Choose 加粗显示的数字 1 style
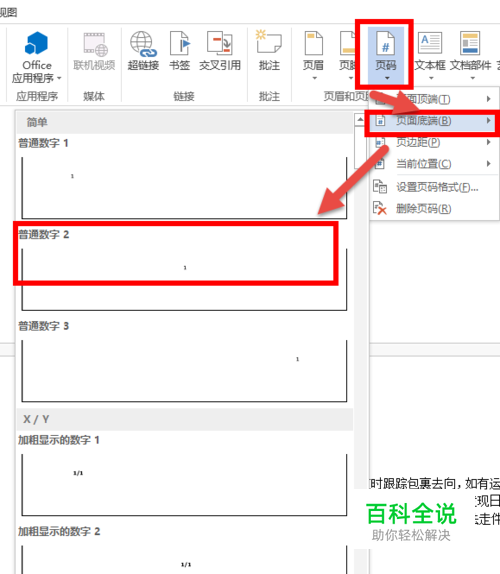 [x=184, y=475]
